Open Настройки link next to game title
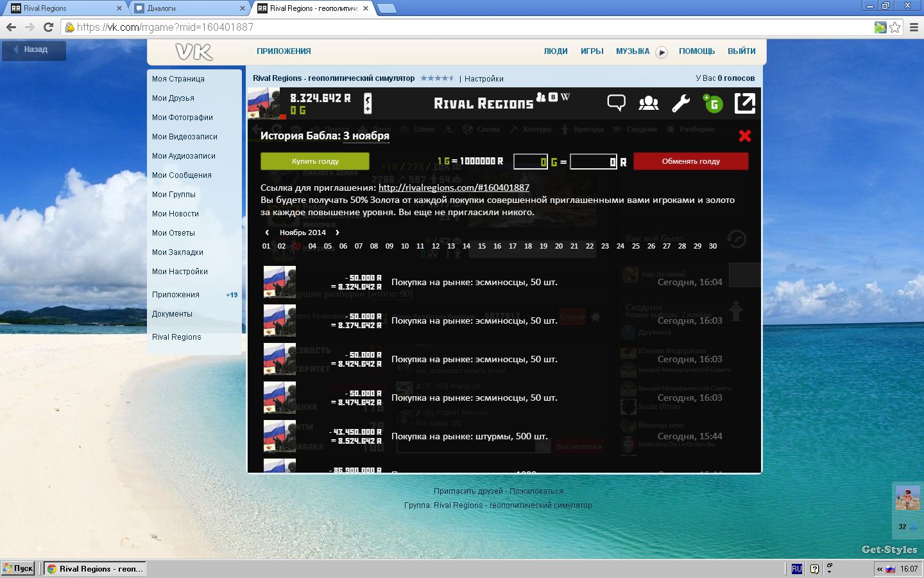The image size is (924, 578). (484, 79)
